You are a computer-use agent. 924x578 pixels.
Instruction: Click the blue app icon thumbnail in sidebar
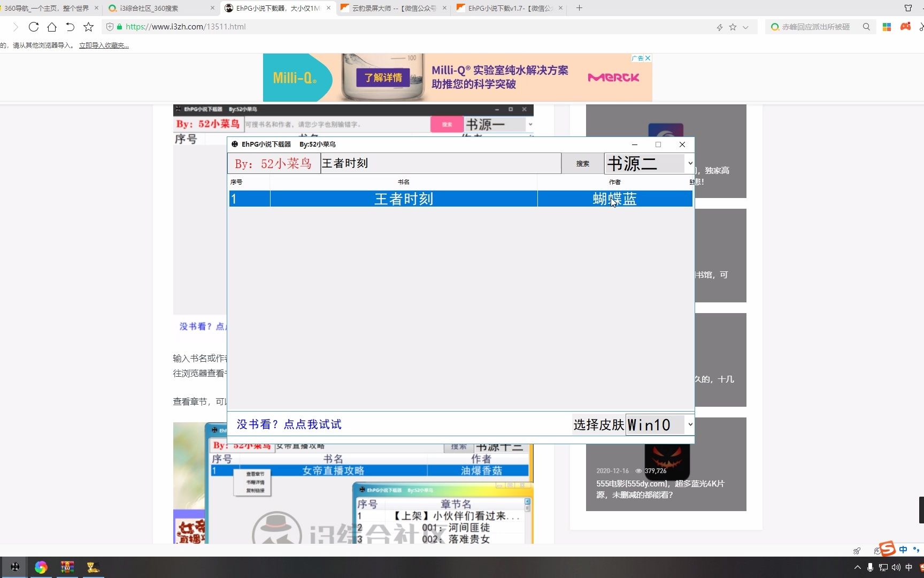pos(666,130)
